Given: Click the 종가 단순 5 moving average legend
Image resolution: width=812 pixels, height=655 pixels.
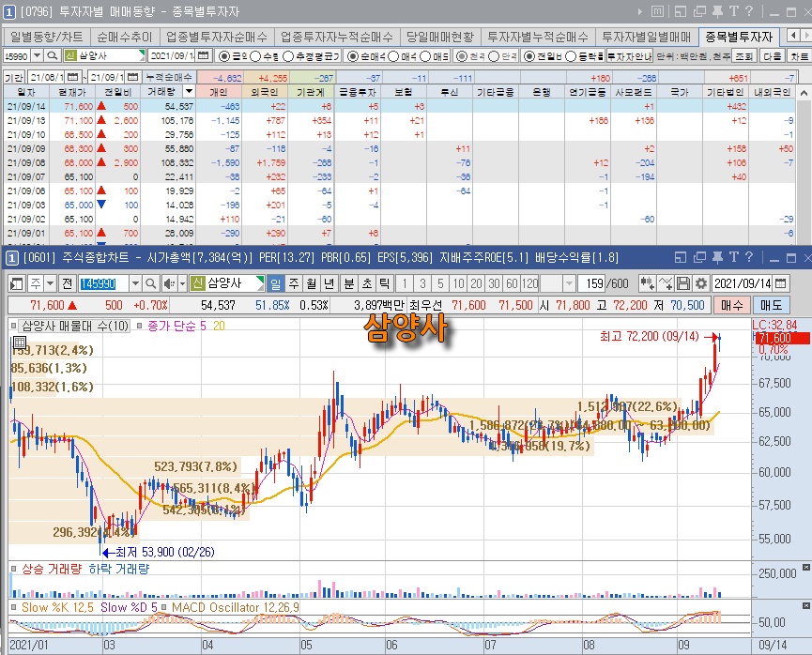Looking at the screenshot, I should pos(177,326).
